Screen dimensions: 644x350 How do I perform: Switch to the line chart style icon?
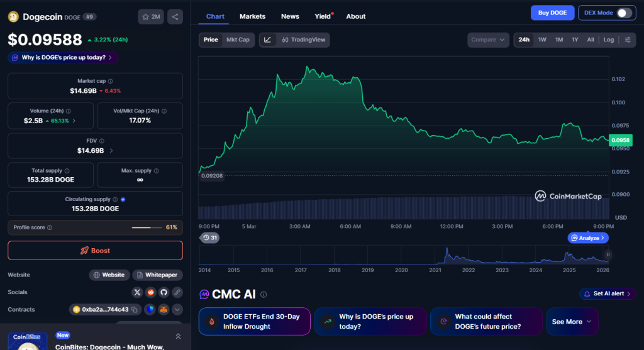[267, 40]
